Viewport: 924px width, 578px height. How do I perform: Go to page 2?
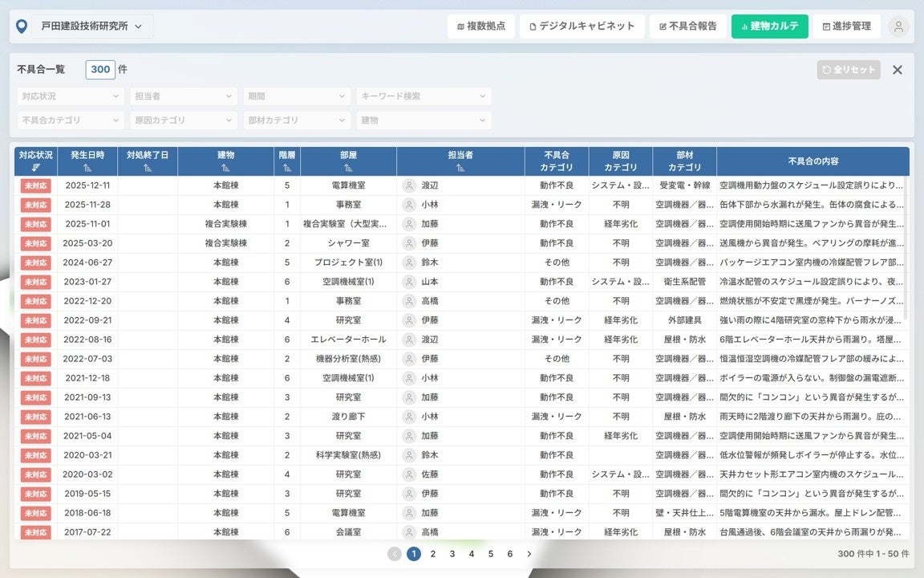pyautogui.click(x=433, y=554)
